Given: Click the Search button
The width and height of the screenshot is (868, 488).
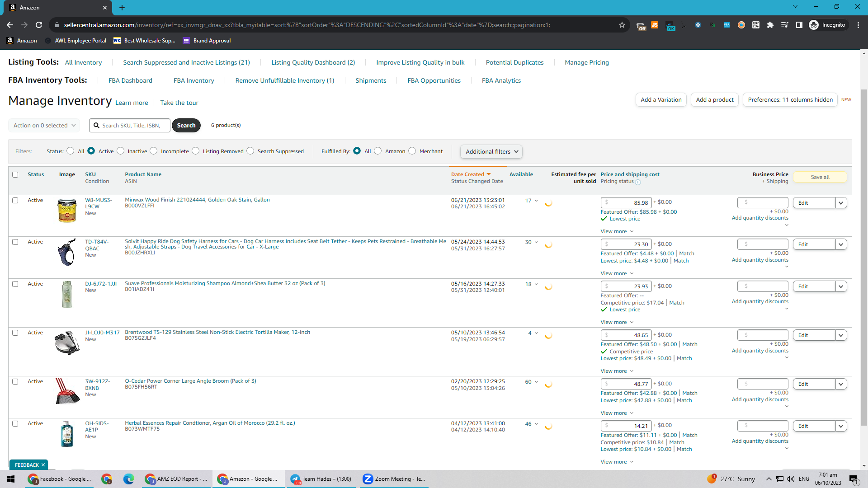Looking at the screenshot, I should [186, 126].
